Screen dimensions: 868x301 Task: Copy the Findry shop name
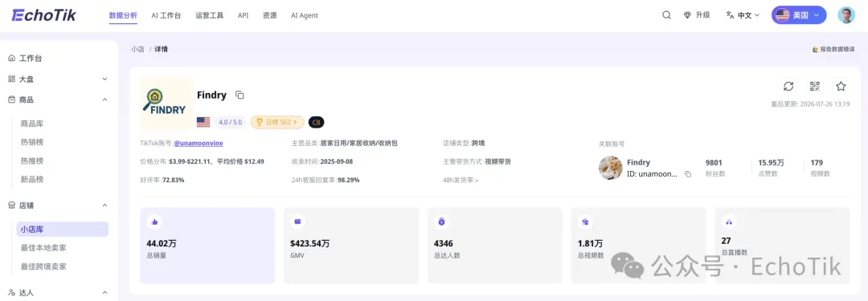tap(240, 96)
